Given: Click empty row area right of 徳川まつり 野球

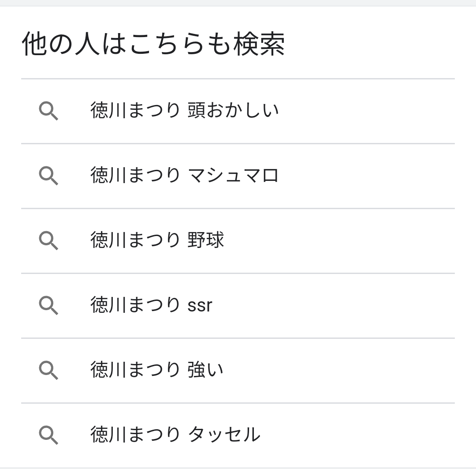Looking at the screenshot, I should click(339, 241).
